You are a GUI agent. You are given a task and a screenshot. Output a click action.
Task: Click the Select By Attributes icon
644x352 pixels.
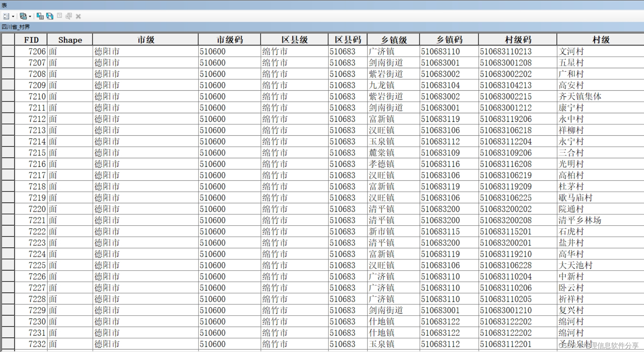(x=40, y=16)
